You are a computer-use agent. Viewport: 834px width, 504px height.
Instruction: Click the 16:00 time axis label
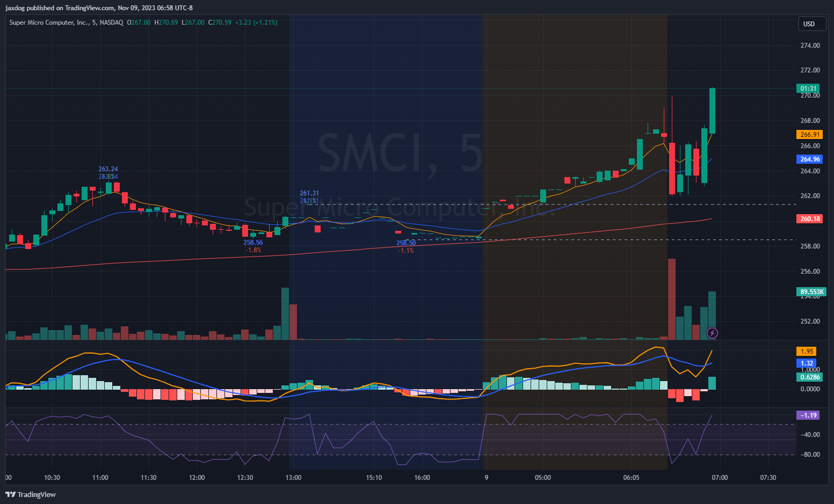click(423, 478)
